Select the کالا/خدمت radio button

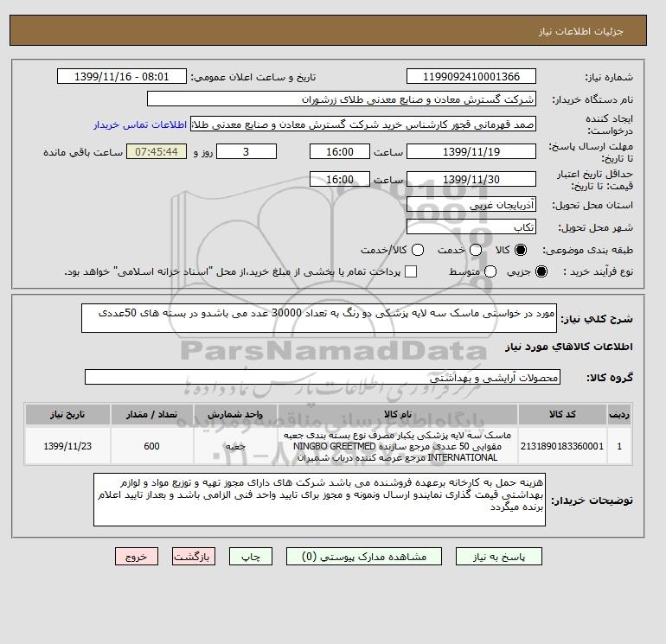pos(418,250)
